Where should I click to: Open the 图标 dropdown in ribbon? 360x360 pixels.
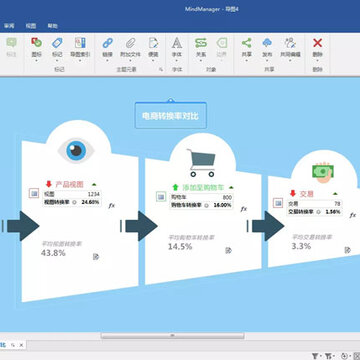[36, 61]
